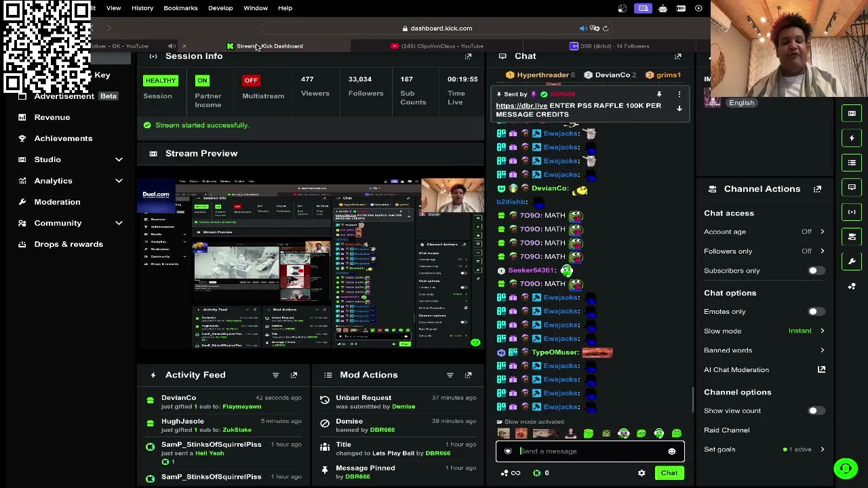
Task: Pop out the Activity Feed panel
Action: pyautogui.click(x=294, y=375)
